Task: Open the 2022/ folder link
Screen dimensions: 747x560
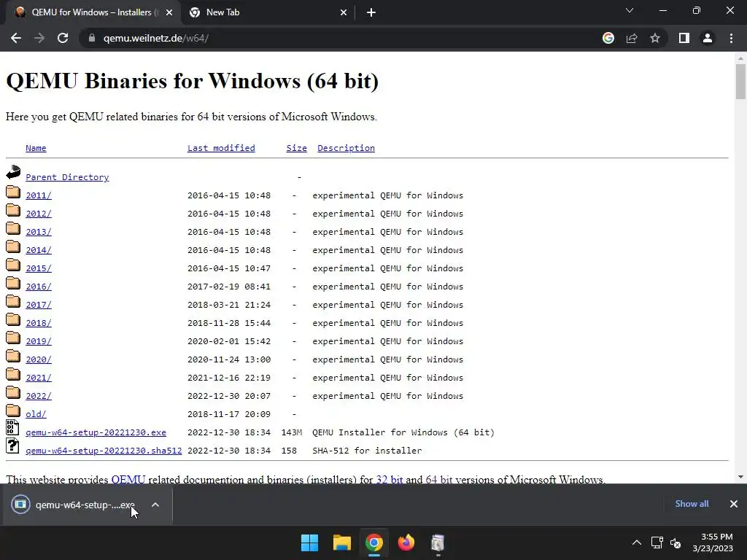Action: (x=39, y=396)
